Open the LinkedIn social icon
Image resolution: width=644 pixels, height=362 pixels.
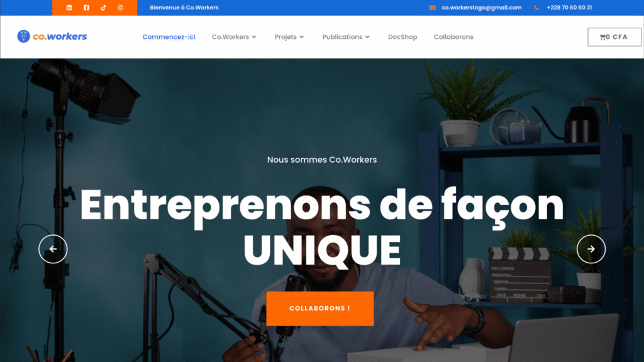[x=69, y=8]
